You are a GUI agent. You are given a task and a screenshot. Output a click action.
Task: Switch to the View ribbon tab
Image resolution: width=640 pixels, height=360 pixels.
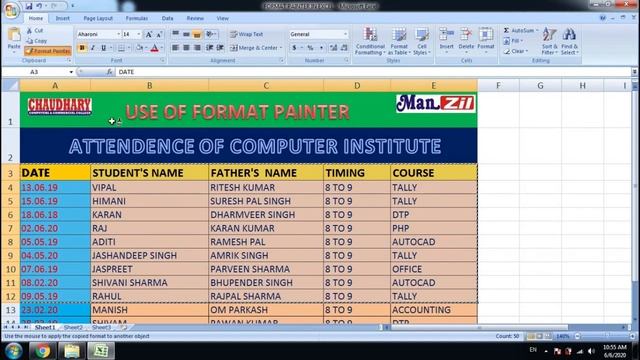222,18
